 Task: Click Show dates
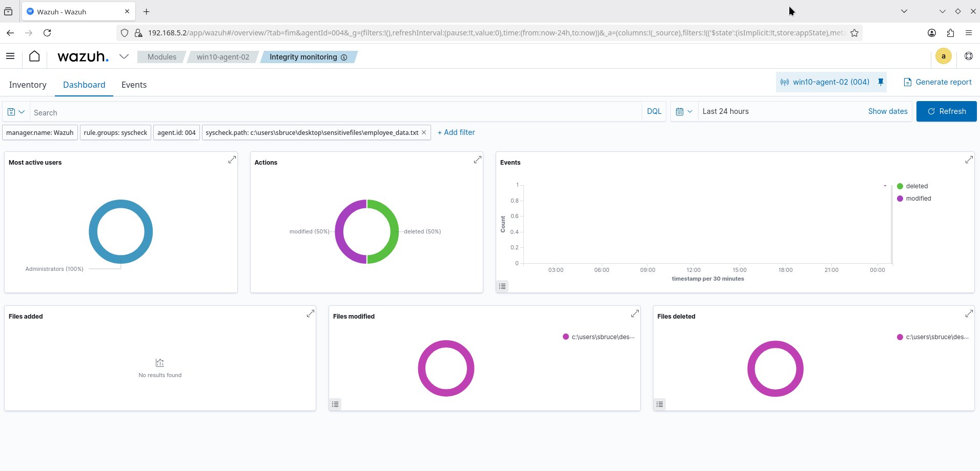[888, 111]
